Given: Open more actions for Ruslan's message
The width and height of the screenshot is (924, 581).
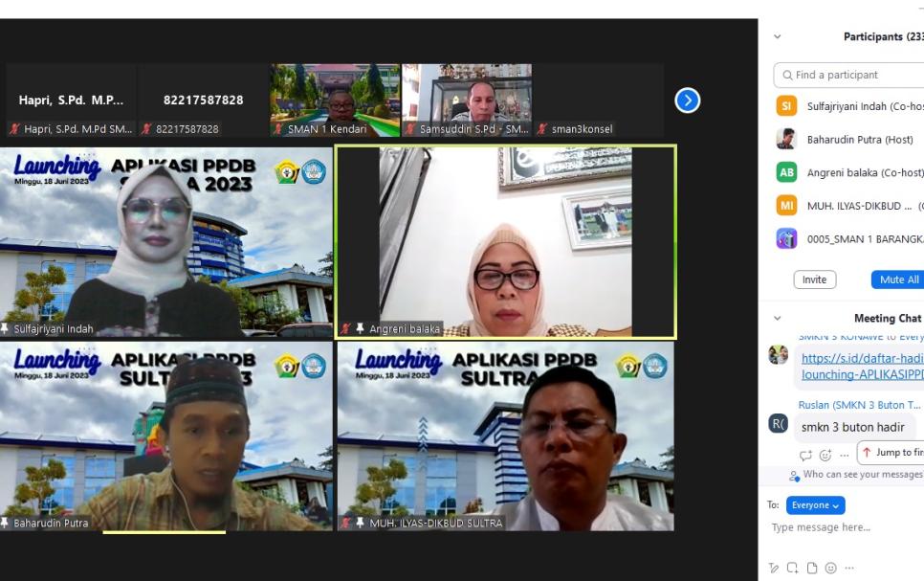Looking at the screenshot, I should pyautogui.click(x=844, y=455).
